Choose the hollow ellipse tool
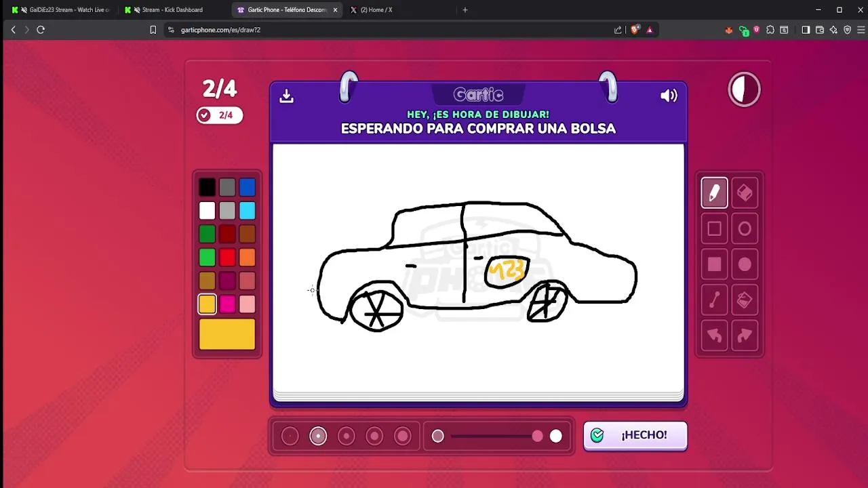The height and width of the screenshot is (488, 868). (745, 229)
